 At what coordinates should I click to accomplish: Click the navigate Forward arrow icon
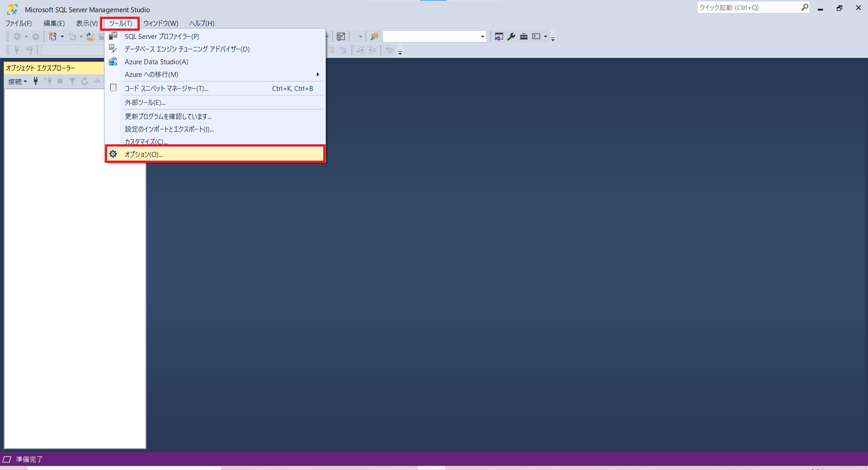[x=36, y=37]
